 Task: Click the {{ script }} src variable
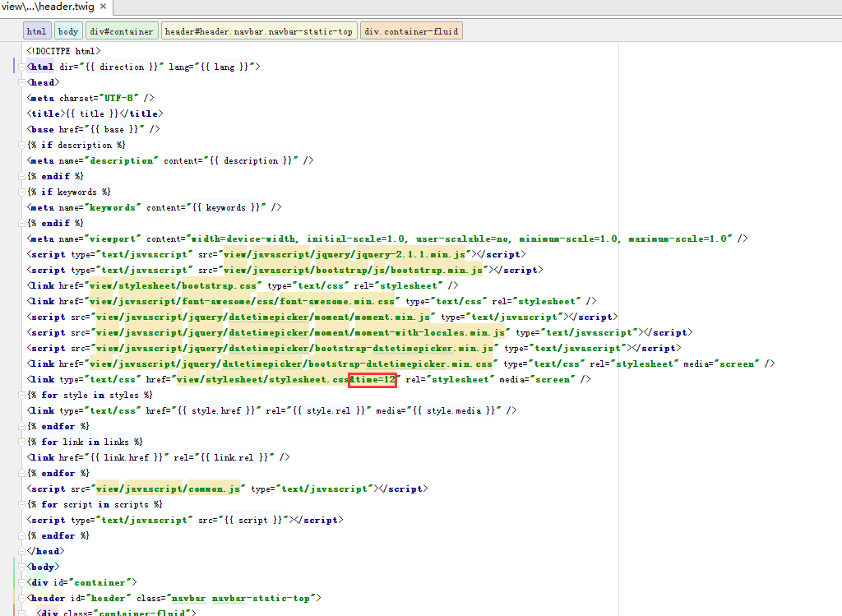[x=253, y=520]
